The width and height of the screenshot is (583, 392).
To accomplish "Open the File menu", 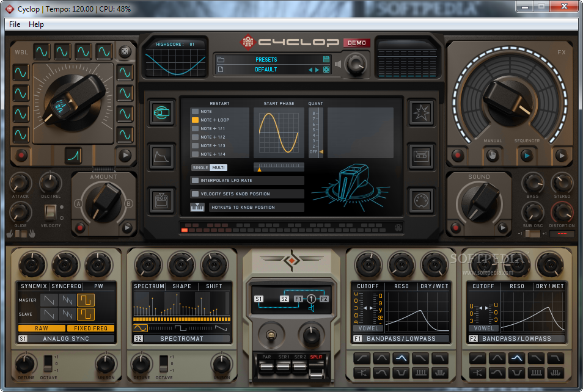I will (x=15, y=24).
